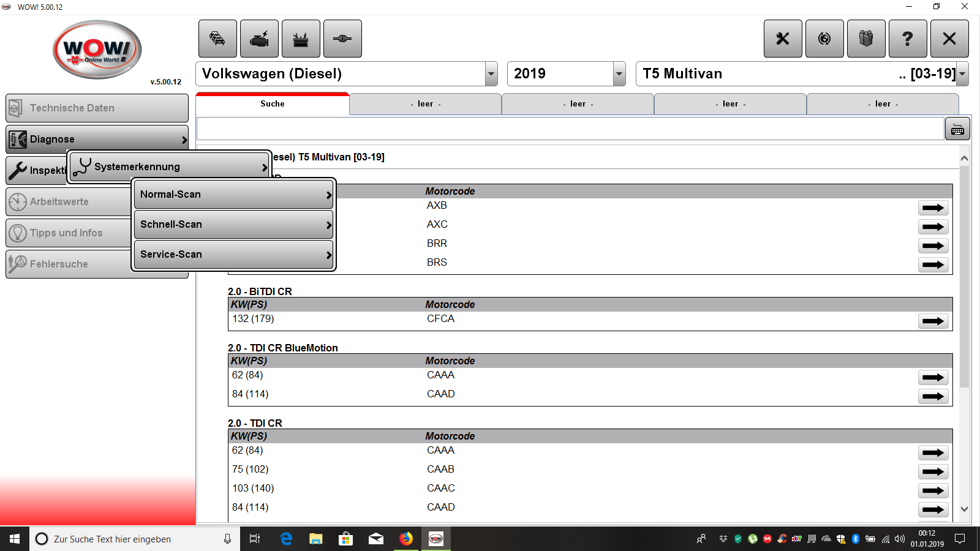Open help with the question mark icon
The height and width of the screenshot is (551, 980).
tap(908, 39)
